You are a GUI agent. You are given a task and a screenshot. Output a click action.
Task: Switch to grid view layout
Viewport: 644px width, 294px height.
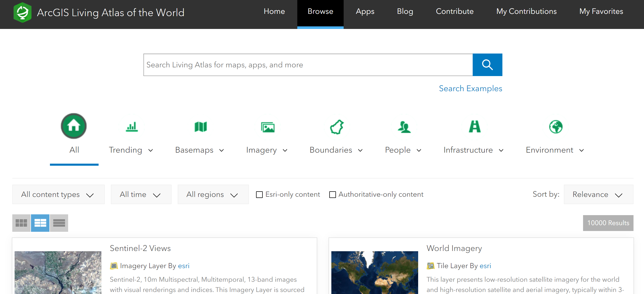pyautogui.click(x=21, y=223)
